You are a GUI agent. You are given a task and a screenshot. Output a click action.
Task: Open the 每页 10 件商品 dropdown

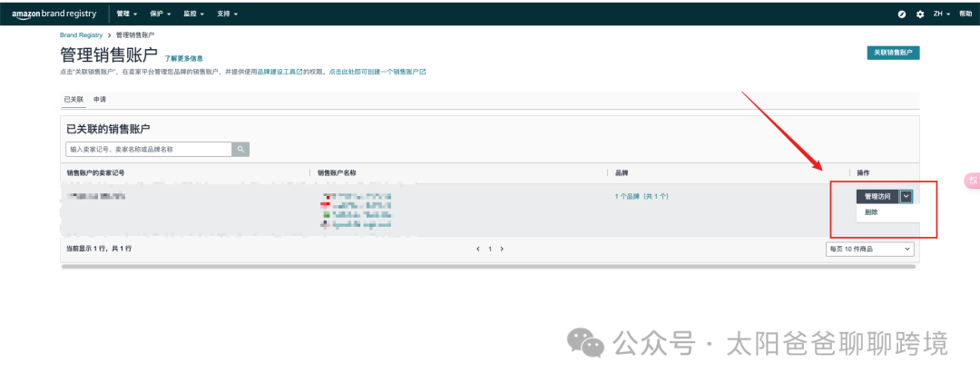coord(869,249)
